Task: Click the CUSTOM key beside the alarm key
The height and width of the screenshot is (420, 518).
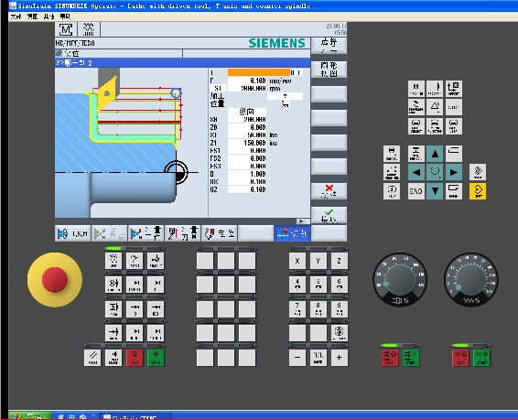Action: click(x=454, y=107)
